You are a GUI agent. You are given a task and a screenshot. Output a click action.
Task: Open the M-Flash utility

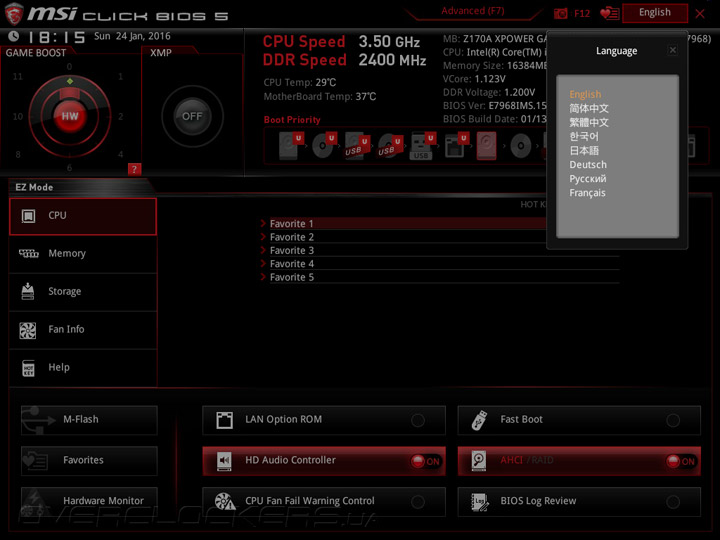(x=90, y=420)
